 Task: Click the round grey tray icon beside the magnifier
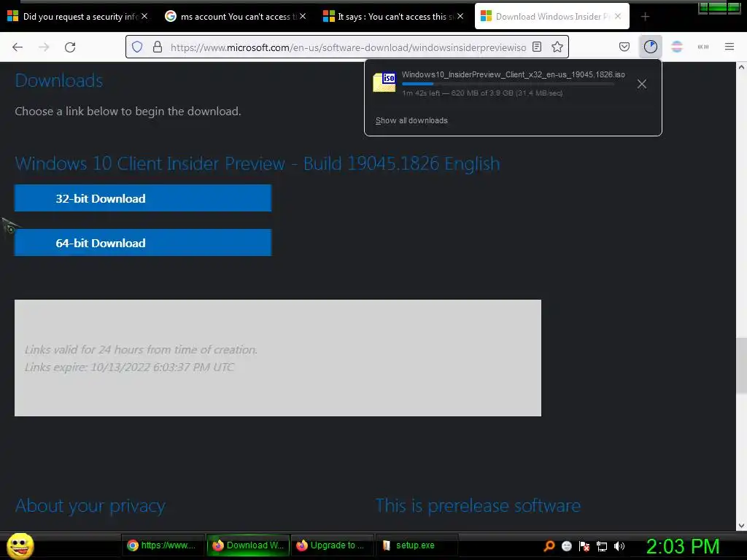566,545
